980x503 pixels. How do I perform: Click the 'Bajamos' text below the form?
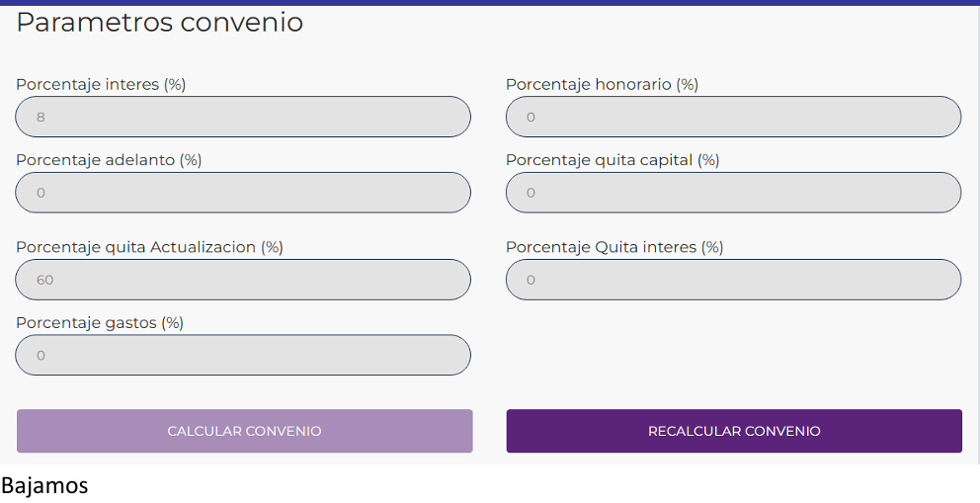[44, 486]
